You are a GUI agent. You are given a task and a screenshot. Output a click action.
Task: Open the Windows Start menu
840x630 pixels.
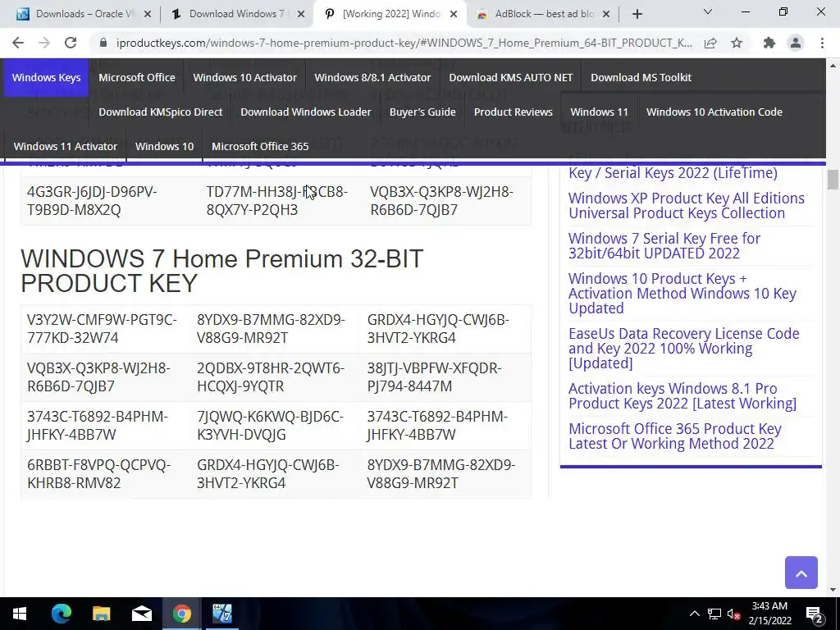coord(20,614)
